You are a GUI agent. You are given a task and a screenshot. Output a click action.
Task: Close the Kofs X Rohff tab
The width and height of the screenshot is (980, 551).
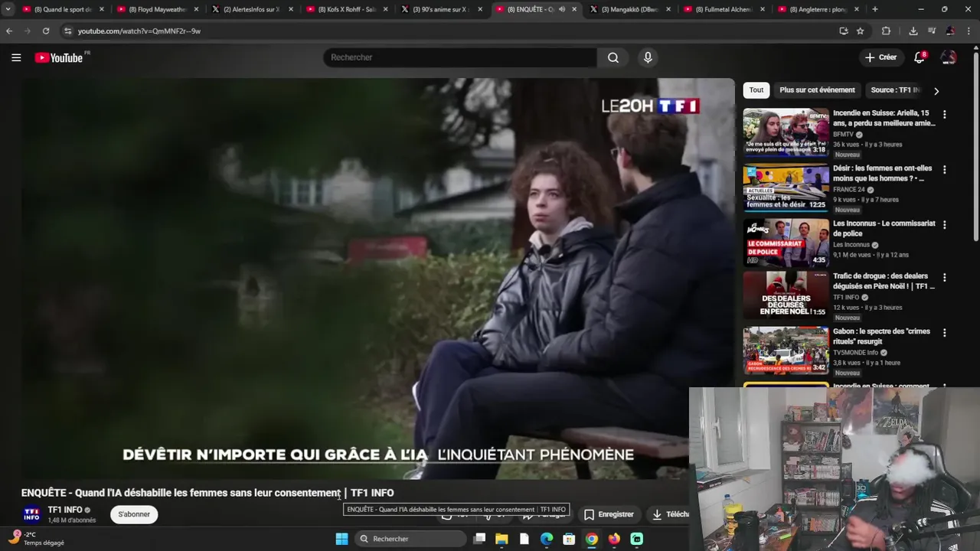tap(385, 9)
